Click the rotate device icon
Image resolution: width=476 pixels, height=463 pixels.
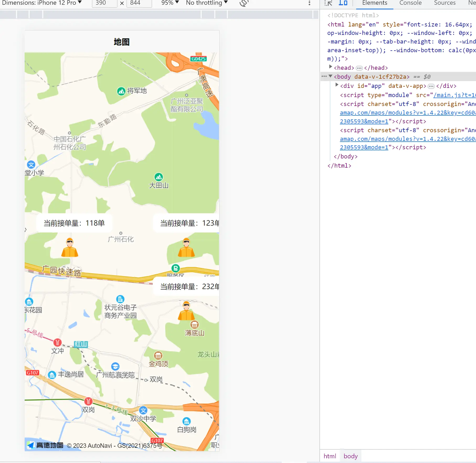click(244, 3)
